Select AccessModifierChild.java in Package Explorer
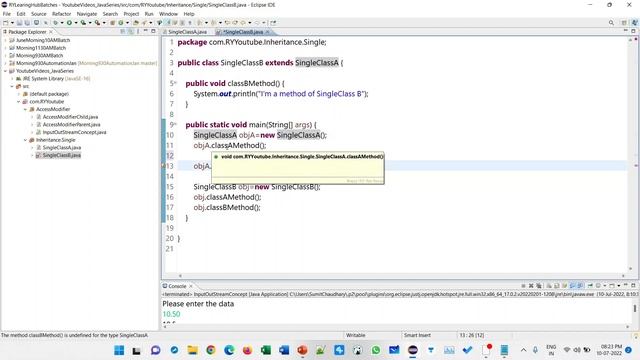 click(70, 117)
